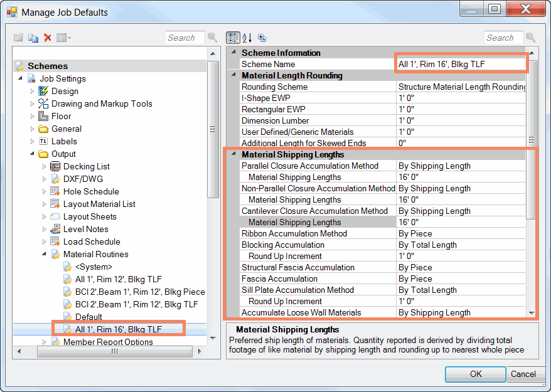Screen dimensions: 551x392
Task: Click the copy scheme toolbar icon
Action: point(33,38)
